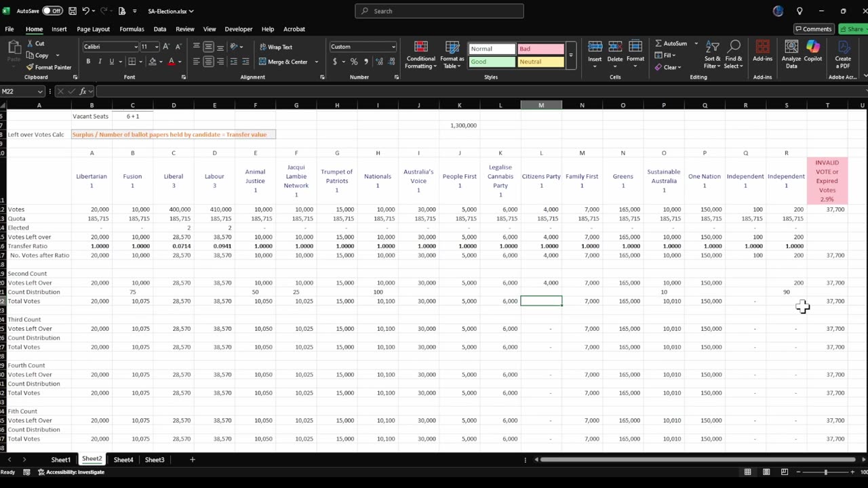Image resolution: width=868 pixels, height=488 pixels.
Task: Open the Add-ins button
Action: pyautogui.click(x=762, y=52)
